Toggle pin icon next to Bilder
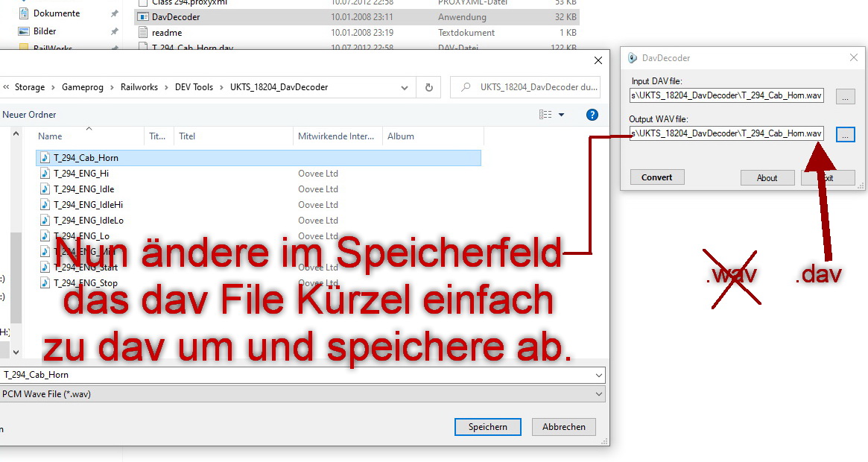 114,31
